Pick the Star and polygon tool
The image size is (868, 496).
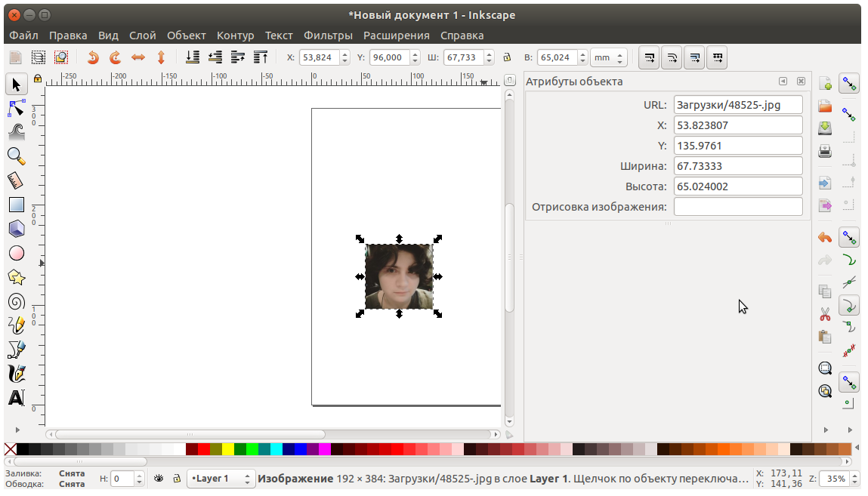pyautogui.click(x=16, y=277)
